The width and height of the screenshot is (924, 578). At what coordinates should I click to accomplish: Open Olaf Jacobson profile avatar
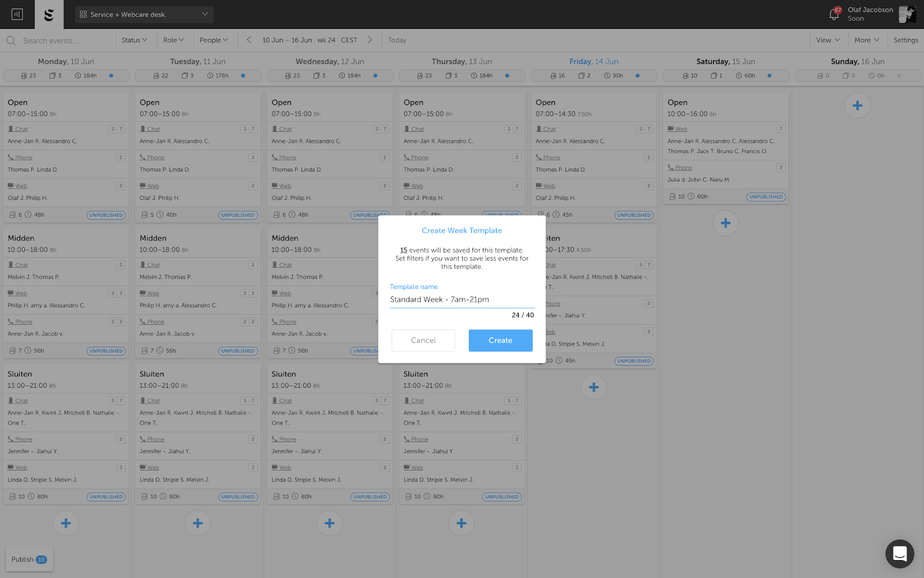(907, 14)
